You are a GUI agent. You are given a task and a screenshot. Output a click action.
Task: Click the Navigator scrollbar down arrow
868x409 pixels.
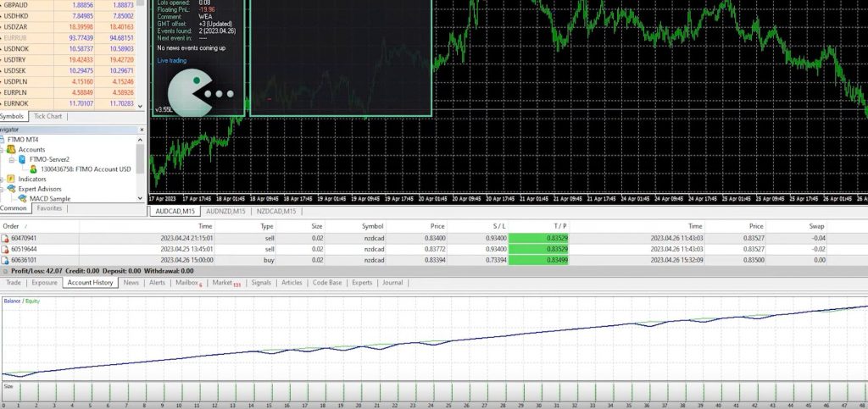142,198
